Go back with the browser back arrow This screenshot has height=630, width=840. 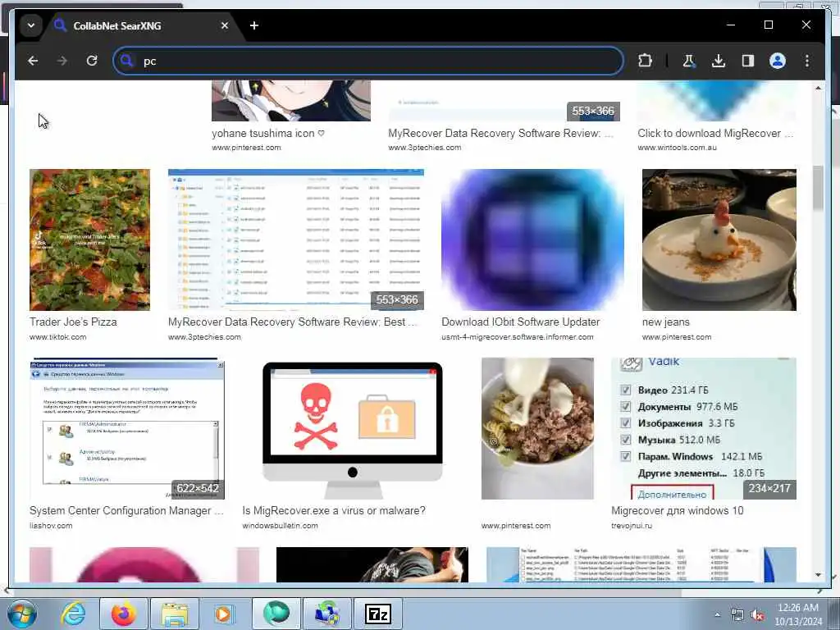tap(33, 61)
